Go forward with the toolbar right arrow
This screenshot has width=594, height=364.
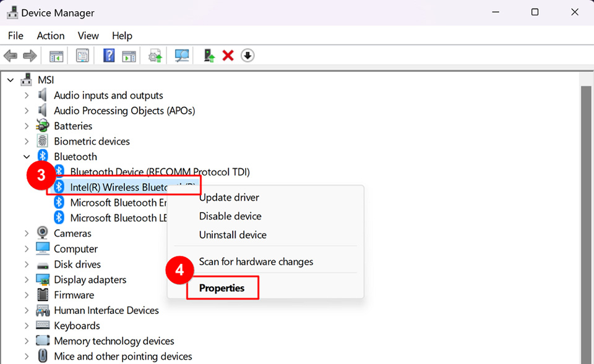click(30, 56)
